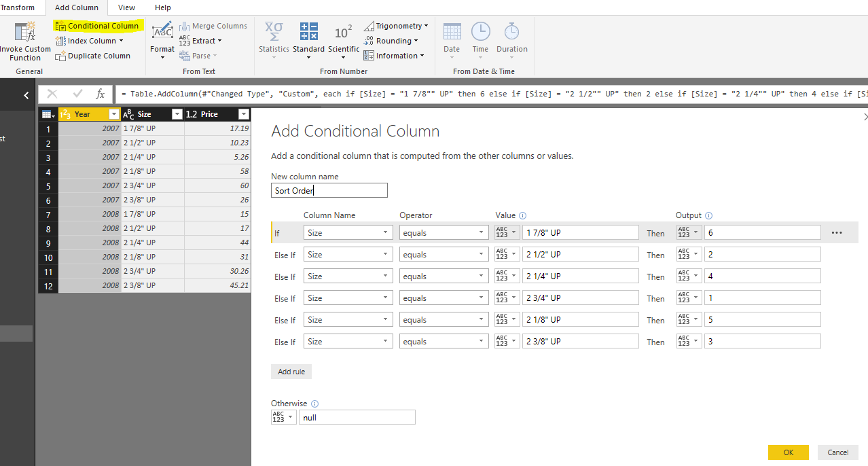This screenshot has width=868, height=466.
Task: Open output type selector for output 6
Action: coord(689,233)
